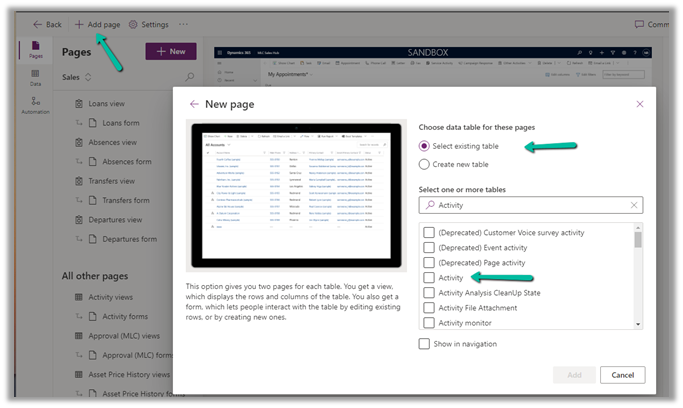Open the more options ellipsis in header
Image resolution: width=683 pixels, height=408 pixels.
183,24
